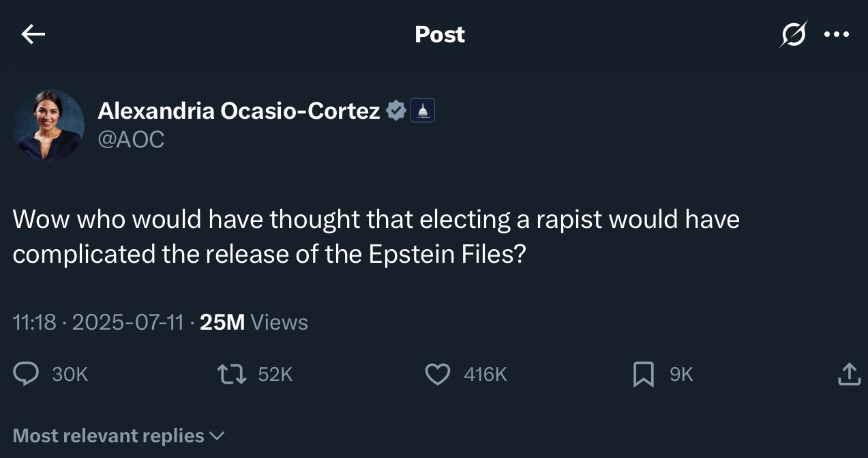The image size is (868, 458).
Task: Tap the repost arrows icon
Action: [230, 374]
